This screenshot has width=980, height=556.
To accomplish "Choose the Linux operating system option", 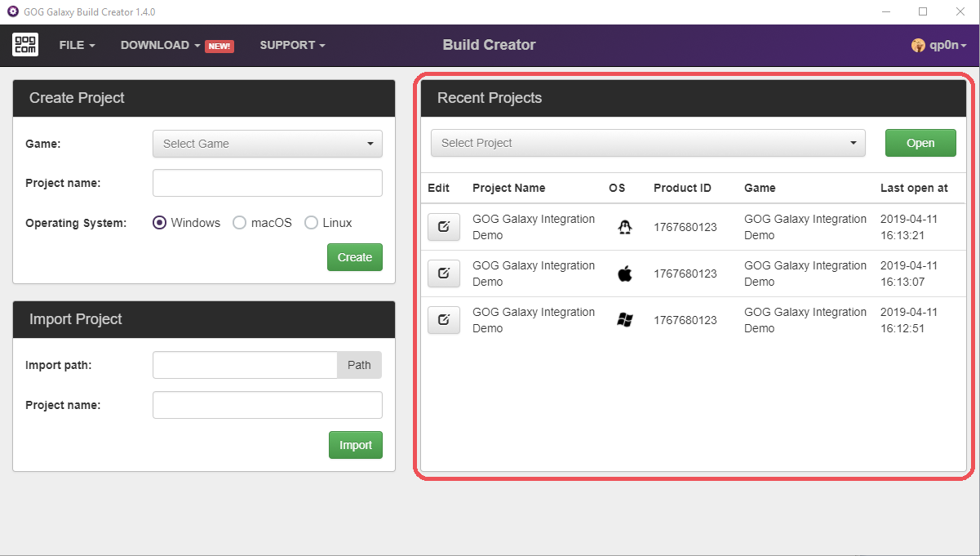I will pos(312,223).
